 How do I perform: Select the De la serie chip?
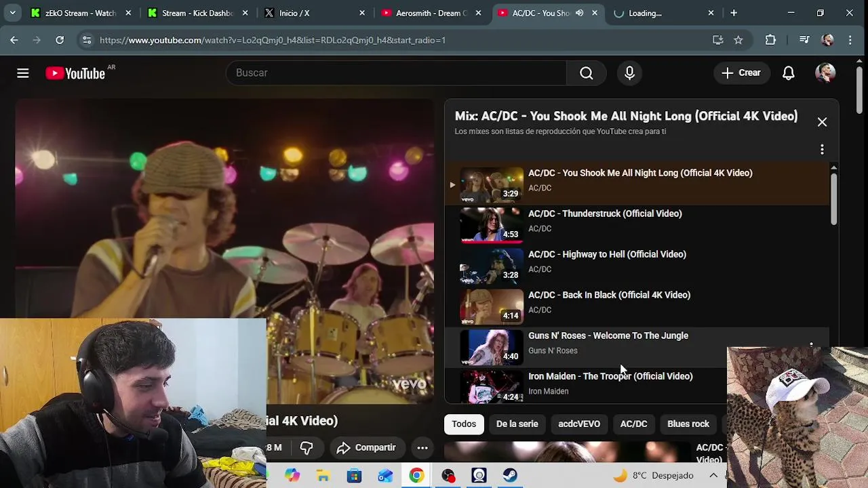[x=517, y=424]
